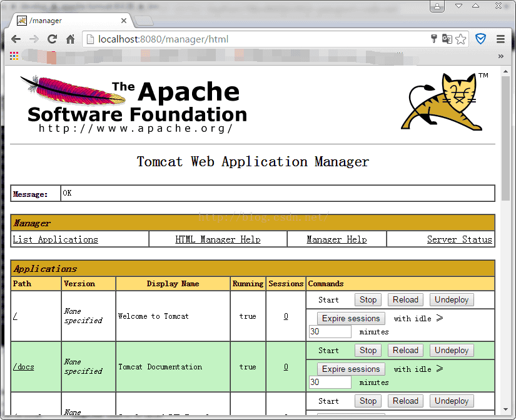
Task: Maximize the browser window
Action: pos(475,6)
